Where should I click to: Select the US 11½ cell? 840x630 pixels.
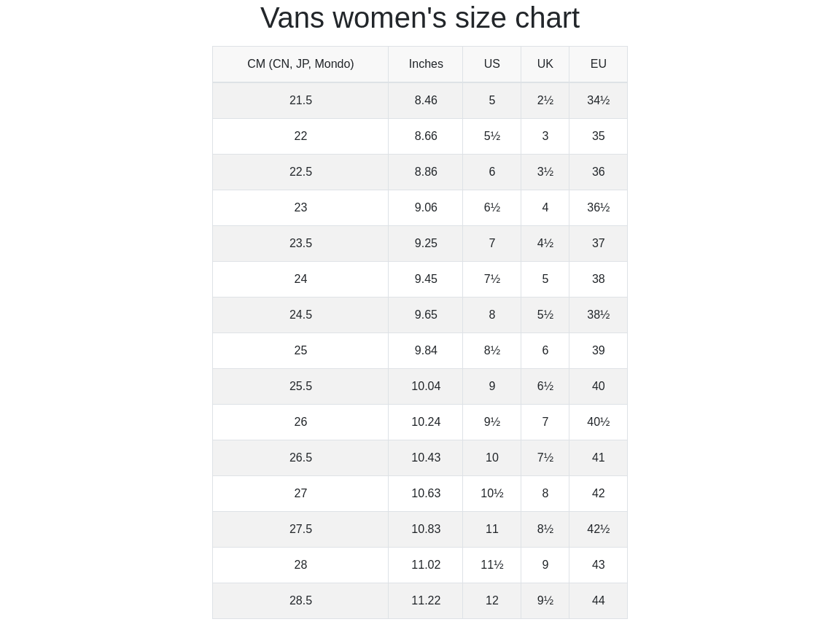(x=492, y=565)
